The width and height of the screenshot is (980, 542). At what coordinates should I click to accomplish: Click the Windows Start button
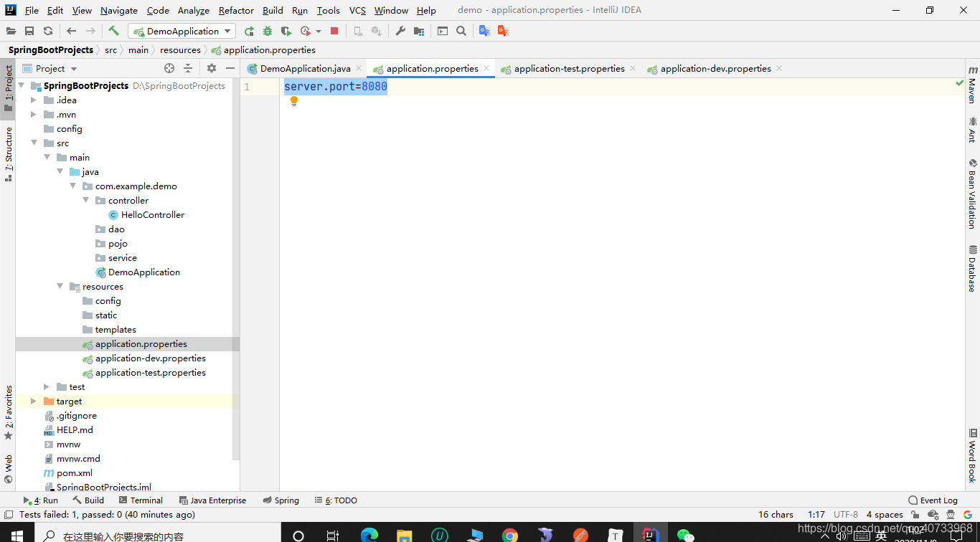pos(17,535)
